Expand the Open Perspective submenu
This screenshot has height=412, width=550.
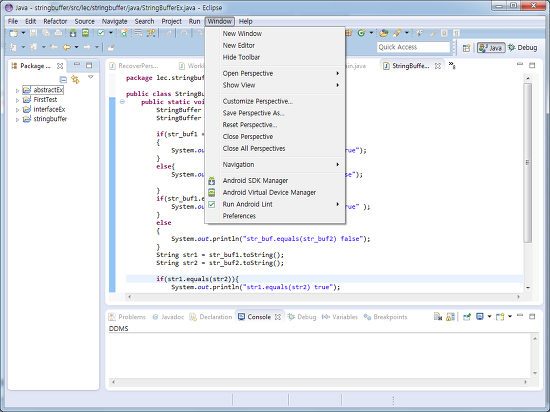point(275,73)
